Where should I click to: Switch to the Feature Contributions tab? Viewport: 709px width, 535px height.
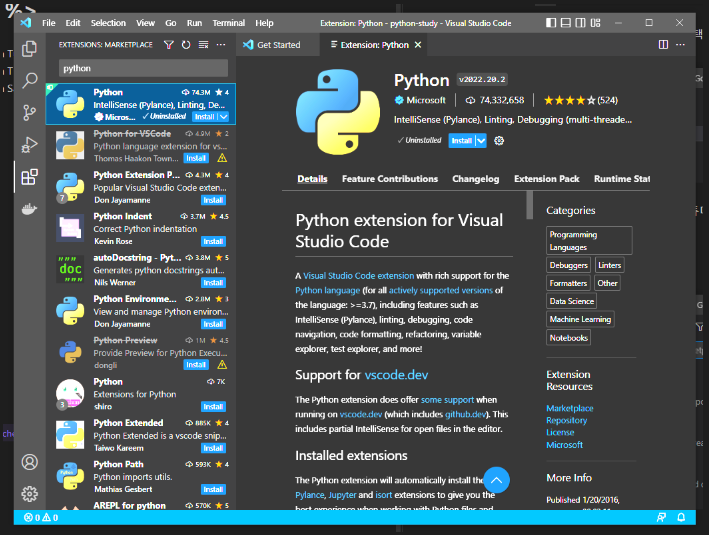pos(390,179)
